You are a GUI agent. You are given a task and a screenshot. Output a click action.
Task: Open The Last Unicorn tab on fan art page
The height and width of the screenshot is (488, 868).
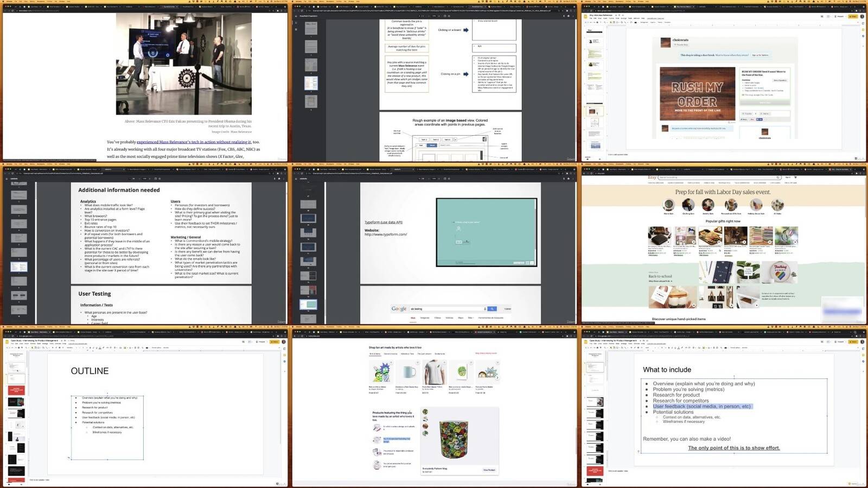[x=424, y=354]
